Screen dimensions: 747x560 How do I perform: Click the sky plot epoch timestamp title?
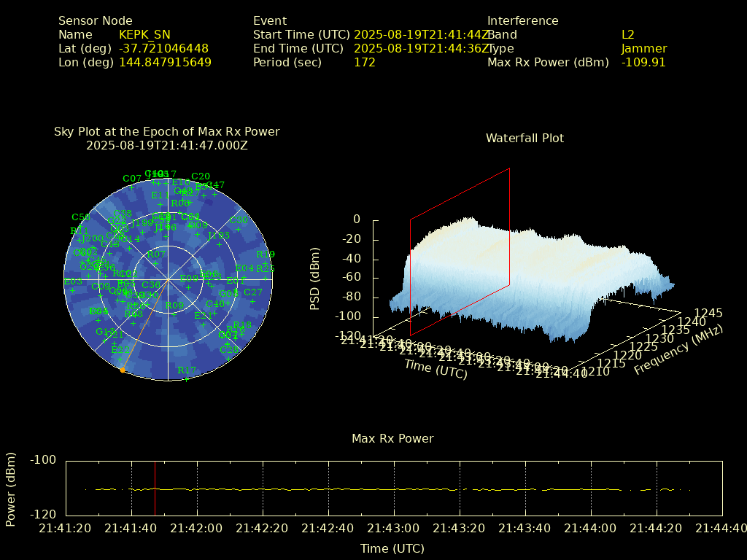pos(167,145)
